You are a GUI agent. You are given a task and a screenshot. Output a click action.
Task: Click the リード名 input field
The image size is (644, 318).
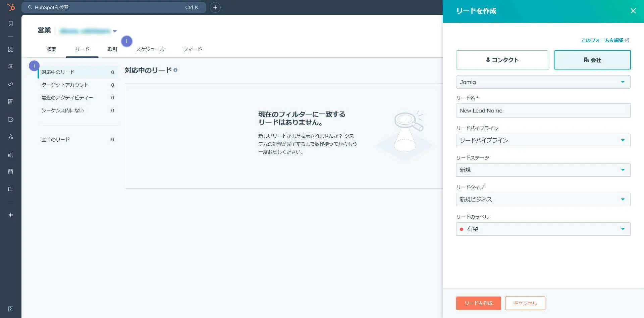point(543,110)
